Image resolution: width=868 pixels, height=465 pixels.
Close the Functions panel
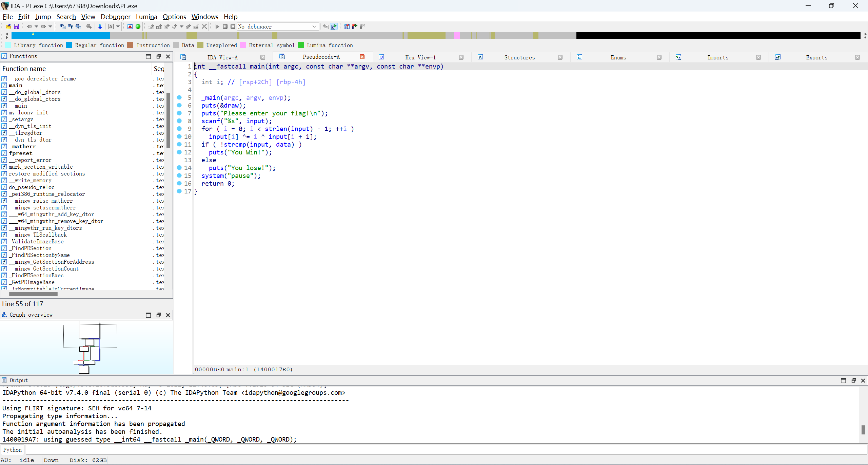point(168,56)
